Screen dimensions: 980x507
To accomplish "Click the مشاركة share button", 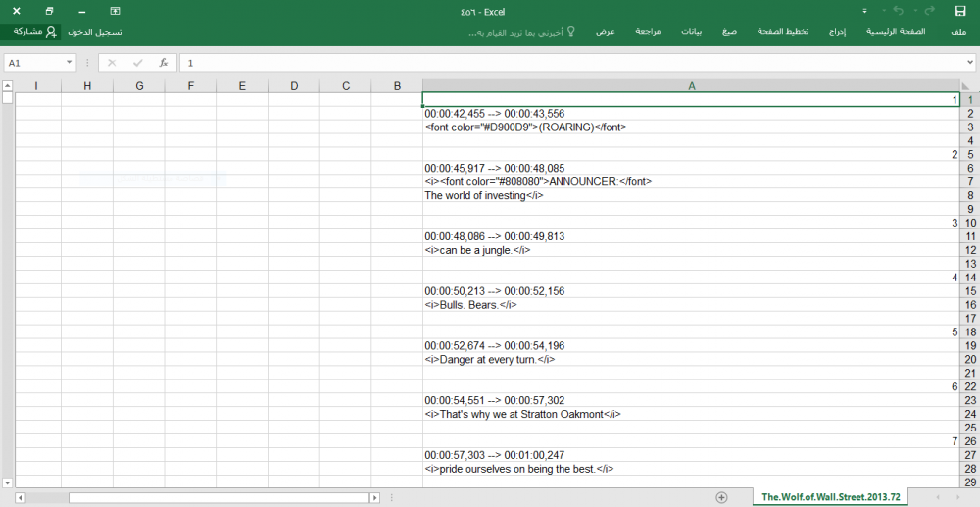I will point(35,32).
